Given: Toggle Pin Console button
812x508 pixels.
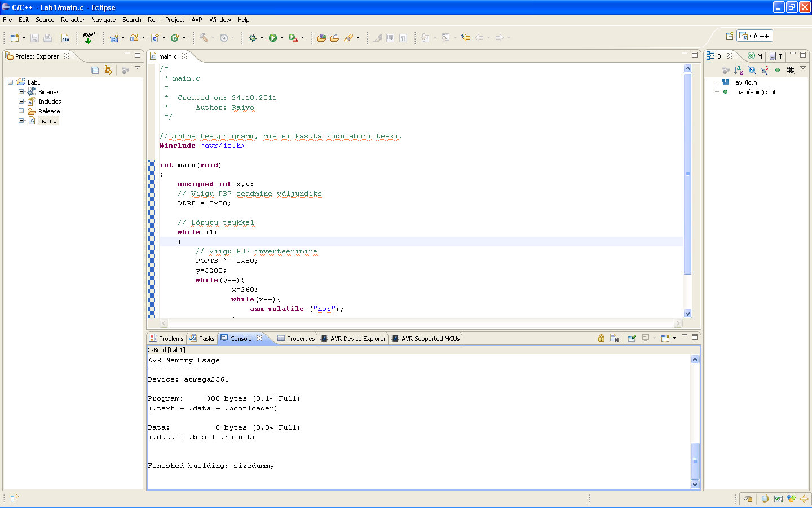Looking at the screenshot, I should tap(632, 338).
